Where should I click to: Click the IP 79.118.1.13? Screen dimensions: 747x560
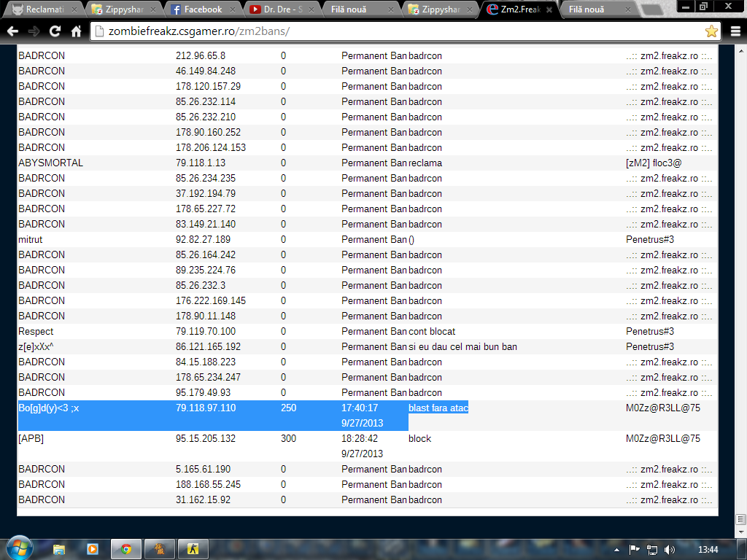pyautogui.click(x=201, y=163)
